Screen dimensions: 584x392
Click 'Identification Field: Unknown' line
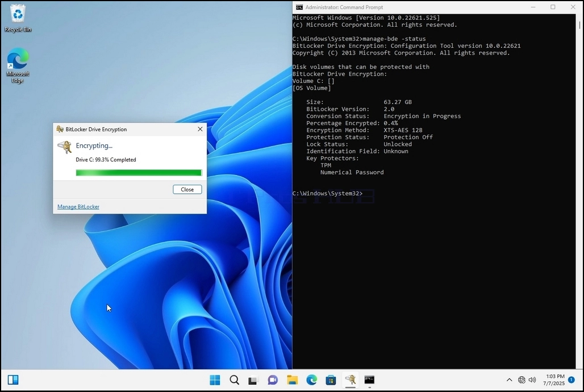(x=357, y=151)
